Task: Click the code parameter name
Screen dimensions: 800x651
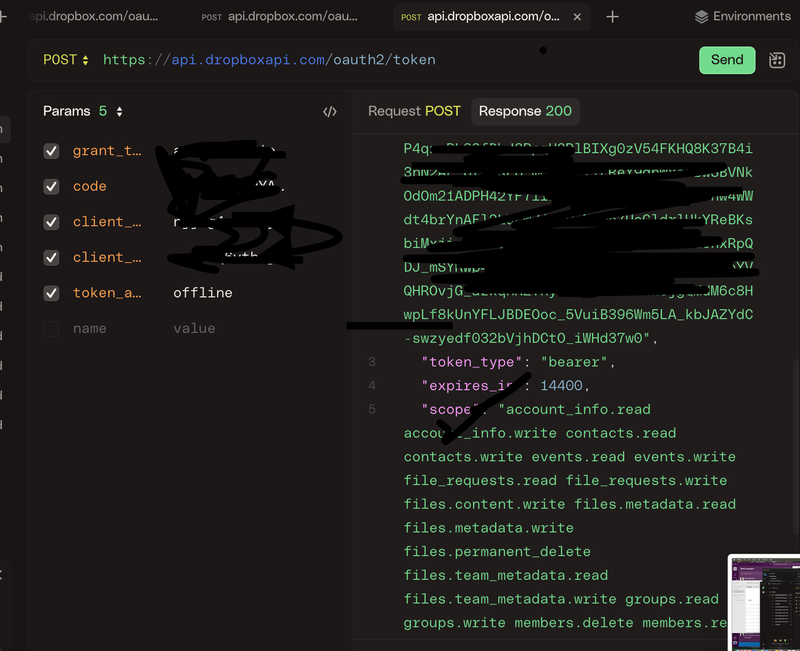Action: [90, 187]
